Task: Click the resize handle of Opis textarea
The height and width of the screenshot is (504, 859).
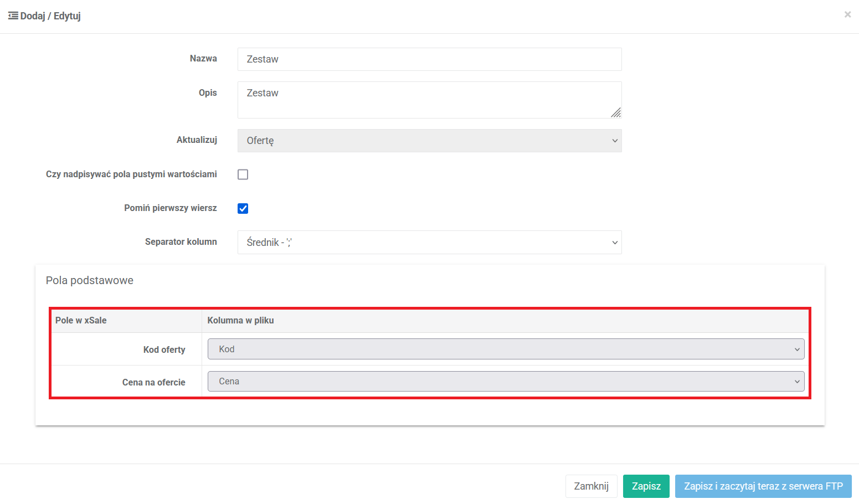Action: [x=616, y=113]
